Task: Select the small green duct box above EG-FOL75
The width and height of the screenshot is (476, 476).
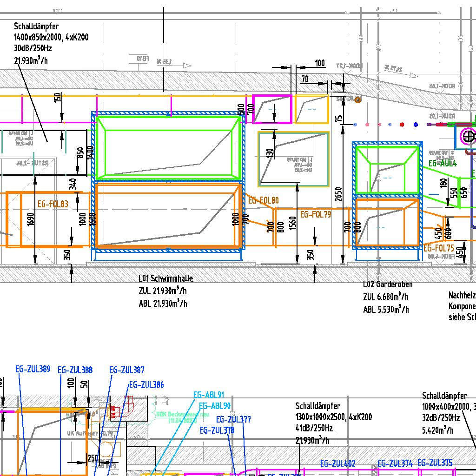Action: point(387,170)
